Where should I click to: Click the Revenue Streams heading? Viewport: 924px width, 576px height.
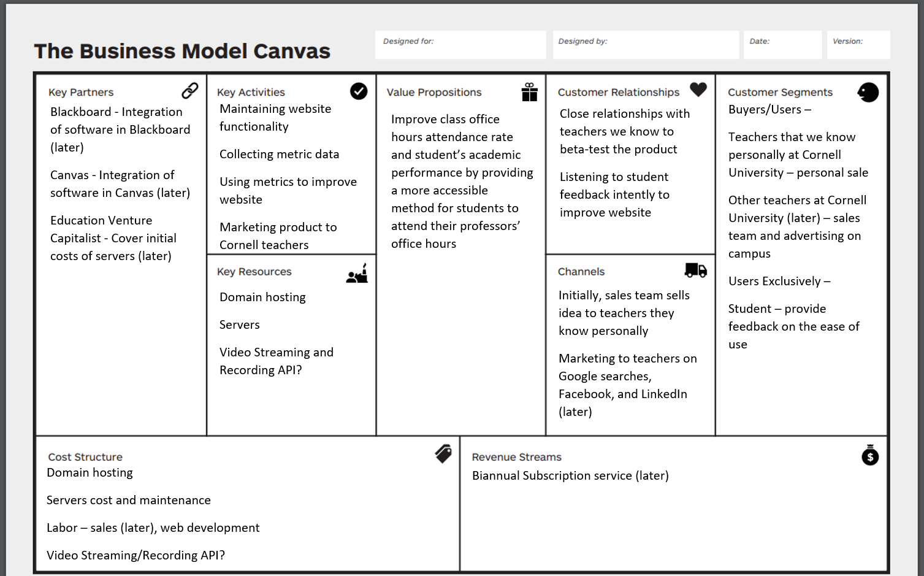pyautogui.click(x=517, y=457)
